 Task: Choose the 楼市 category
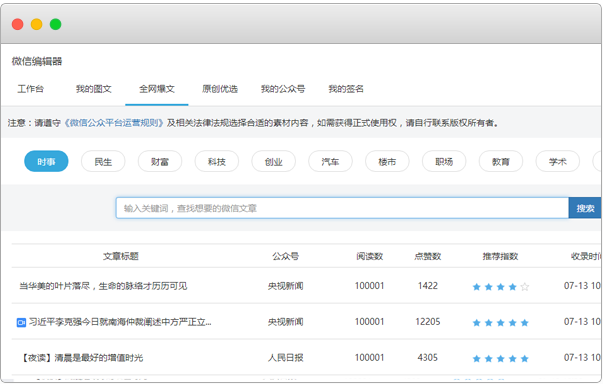[387, 161]
